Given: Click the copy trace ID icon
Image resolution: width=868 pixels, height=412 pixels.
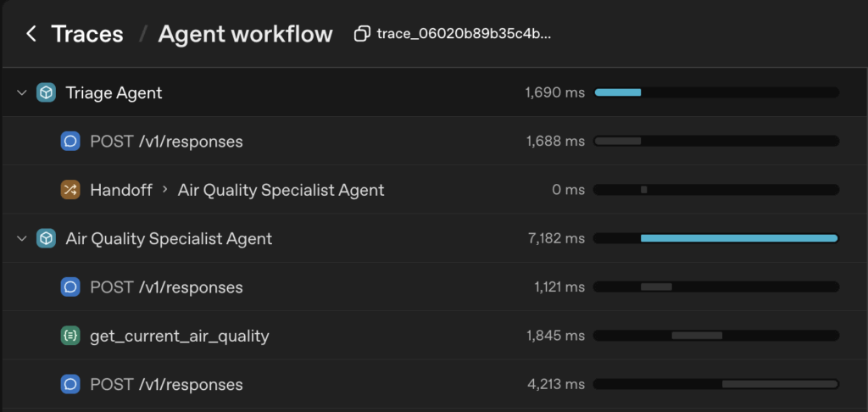Looking at the screenshot, I should [362, 34].
